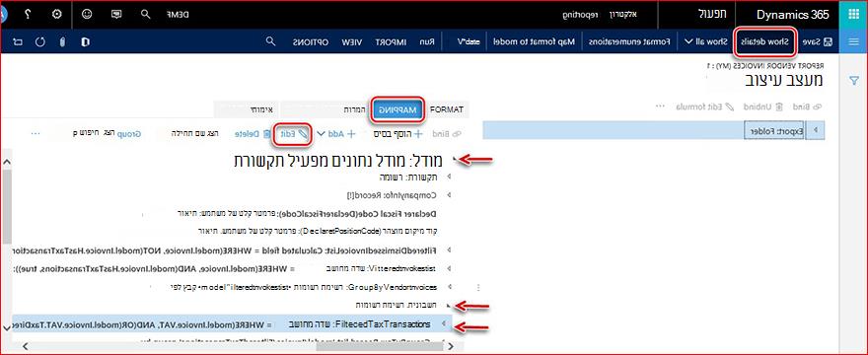Expand the CompanyInfo: Record node

[x=449, y=195]
